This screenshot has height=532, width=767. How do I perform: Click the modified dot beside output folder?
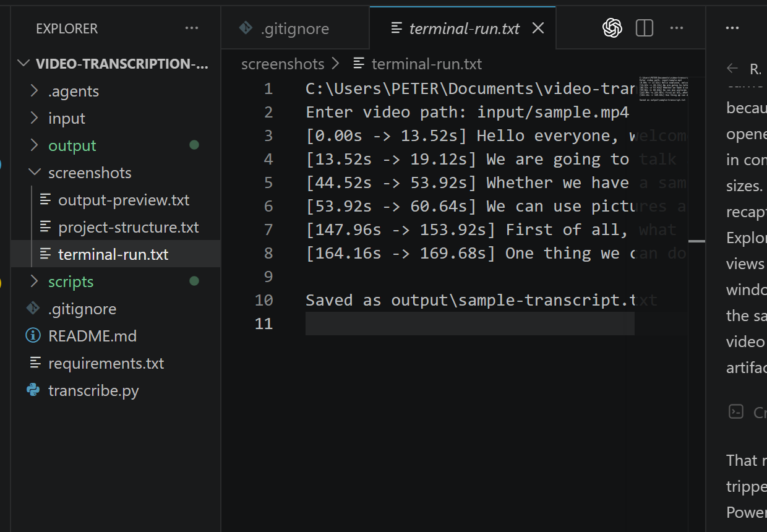194,145
